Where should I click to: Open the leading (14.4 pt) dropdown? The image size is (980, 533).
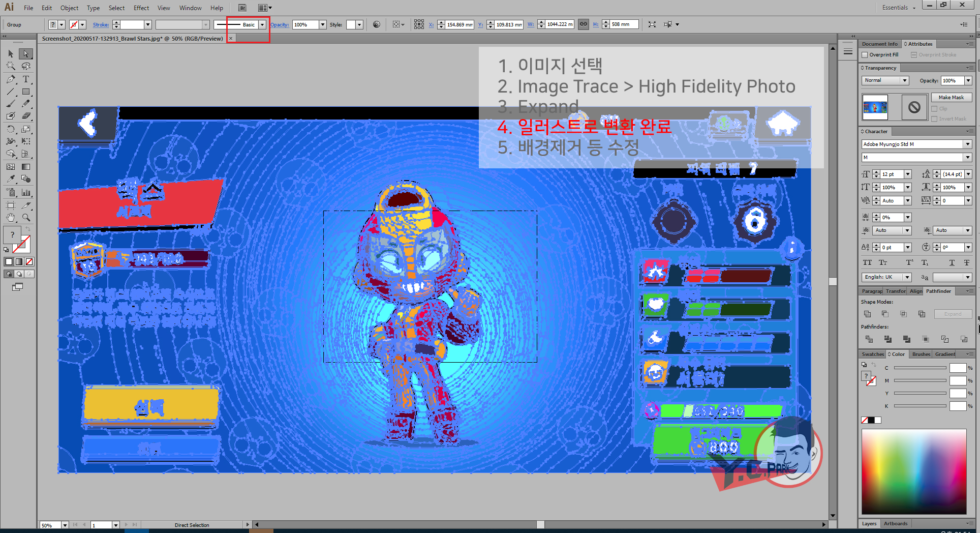point(968,174)
